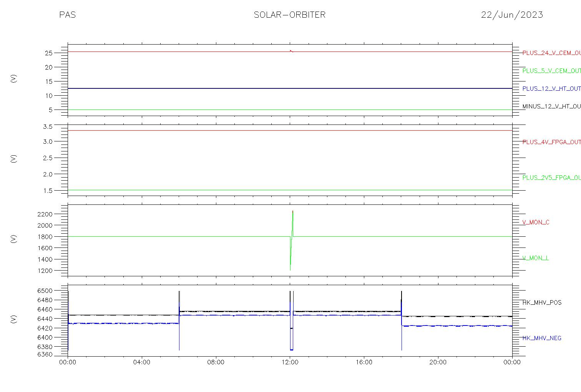Select the blue PLUS_12_V_HT_OUT legend label

point(551,89)
